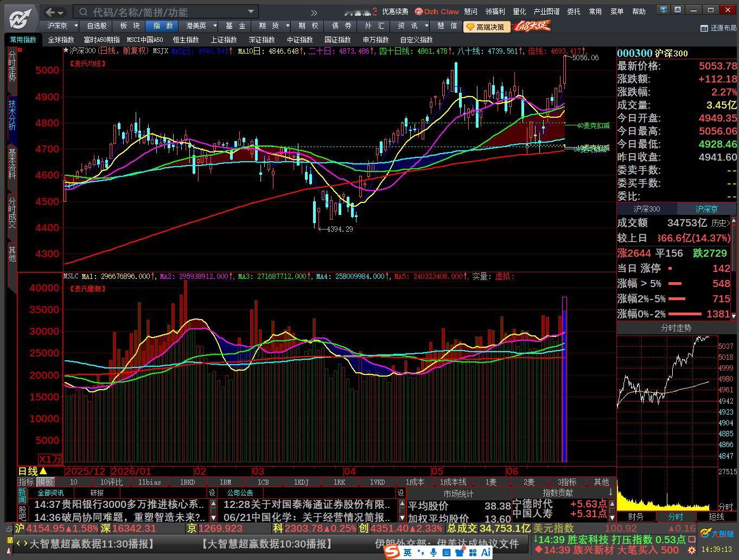Click the microphone voice input icon

click(x=434, y=552)
